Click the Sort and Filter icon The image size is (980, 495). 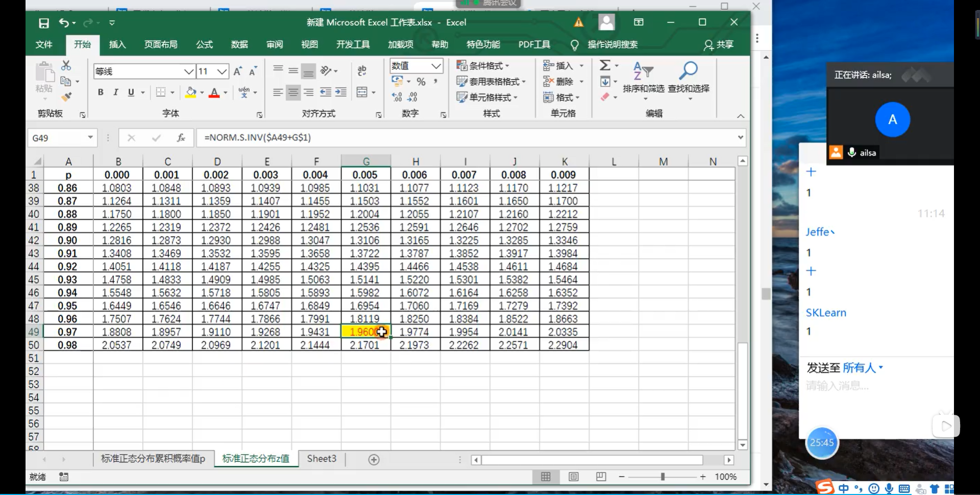click(643, 71)
